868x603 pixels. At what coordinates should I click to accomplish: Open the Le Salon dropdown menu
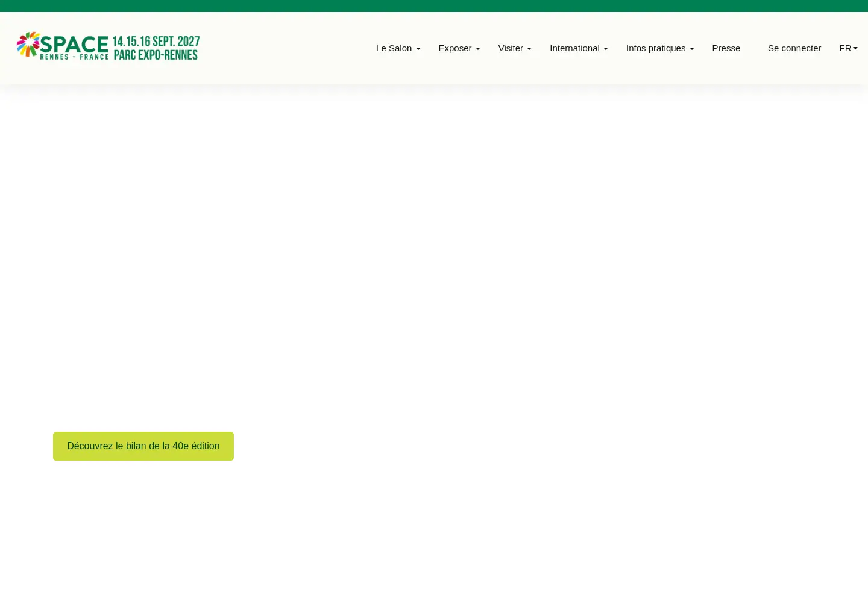click(x=398, y=48)
